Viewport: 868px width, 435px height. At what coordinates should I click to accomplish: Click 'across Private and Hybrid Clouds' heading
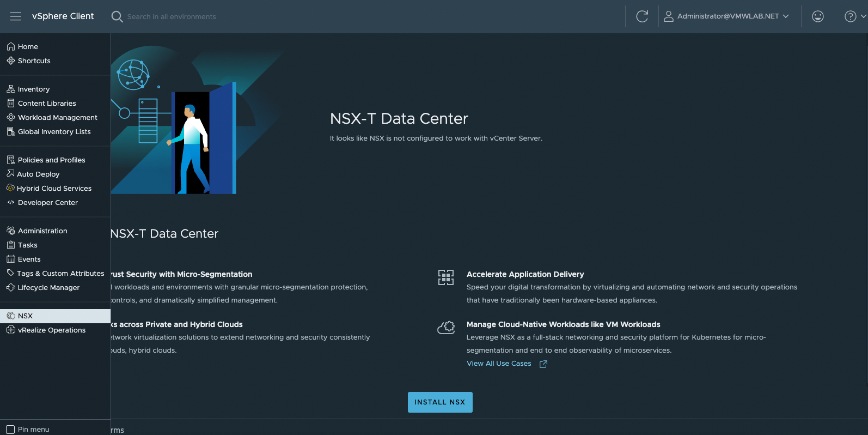tap(181, 324)
